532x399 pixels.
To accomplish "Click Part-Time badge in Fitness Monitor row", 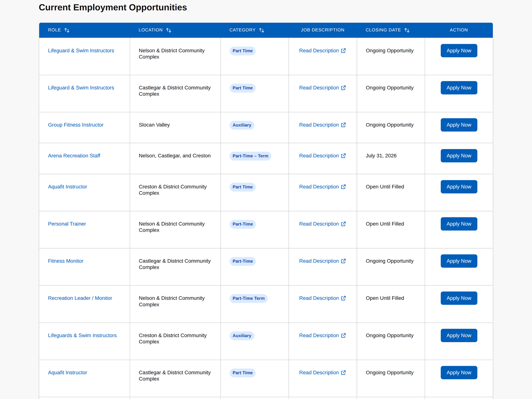I will (243, 261).
